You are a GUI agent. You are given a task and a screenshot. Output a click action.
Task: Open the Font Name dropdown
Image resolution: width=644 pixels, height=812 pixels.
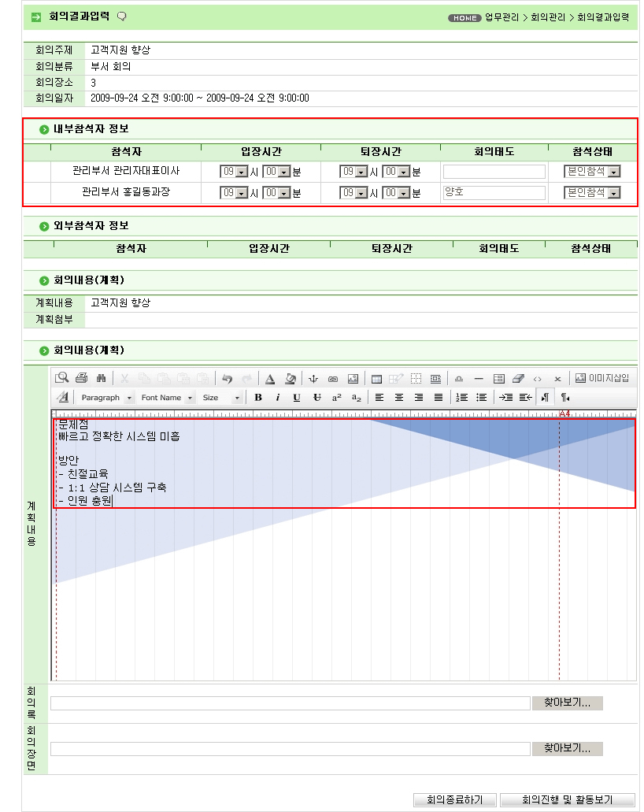coord(166,398)
